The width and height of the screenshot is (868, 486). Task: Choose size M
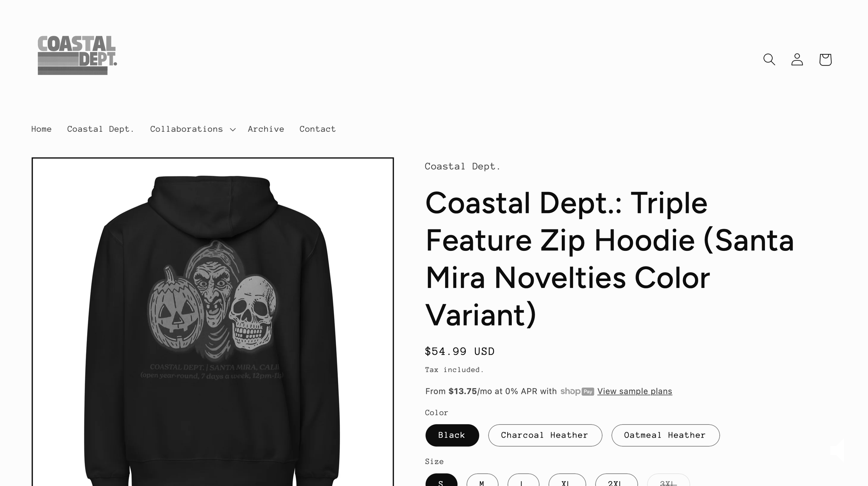(x=482, y=480)
